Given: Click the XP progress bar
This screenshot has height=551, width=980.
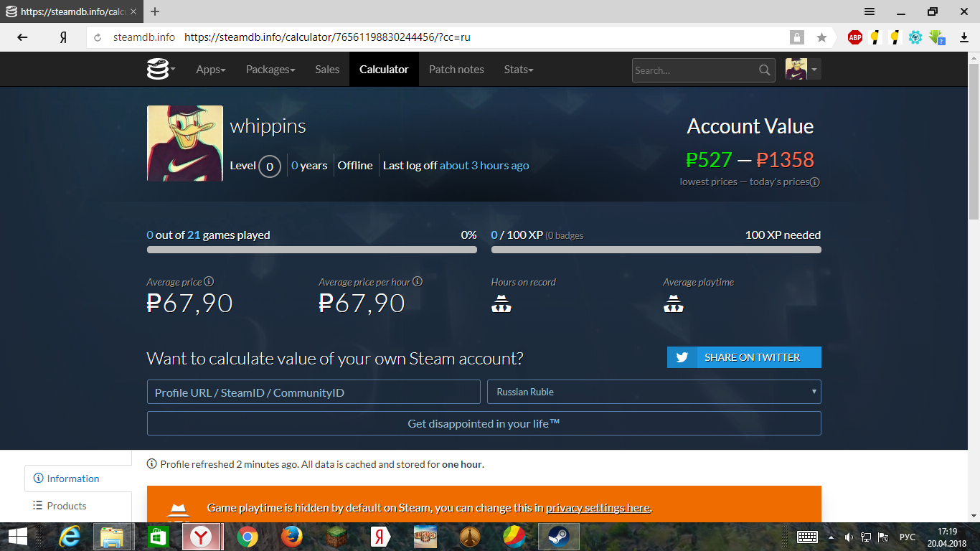Looking at the screenshot, I should click(656, 250).
